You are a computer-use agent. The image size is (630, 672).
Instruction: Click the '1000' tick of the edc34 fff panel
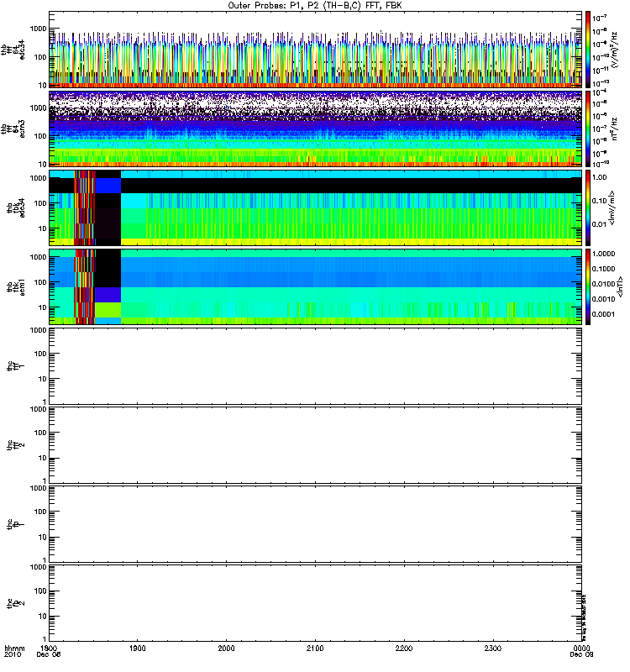pyautogui.click(x=38, y=29)
